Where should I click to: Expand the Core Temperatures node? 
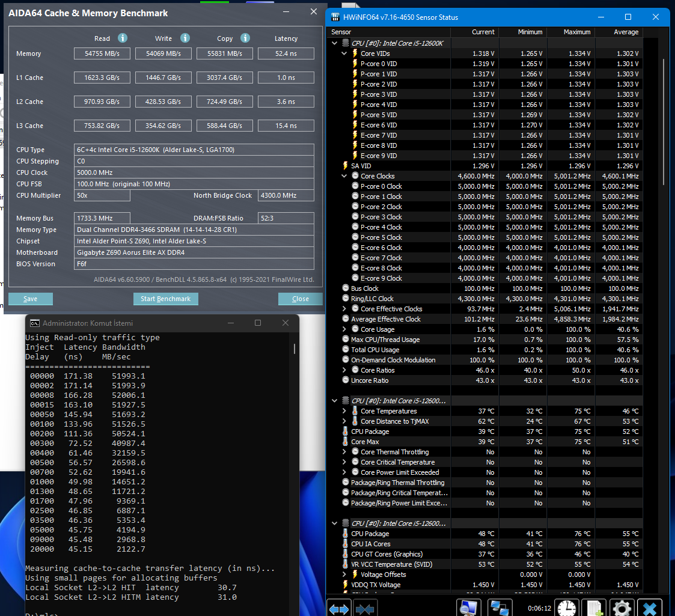click(x=344, y=411)
